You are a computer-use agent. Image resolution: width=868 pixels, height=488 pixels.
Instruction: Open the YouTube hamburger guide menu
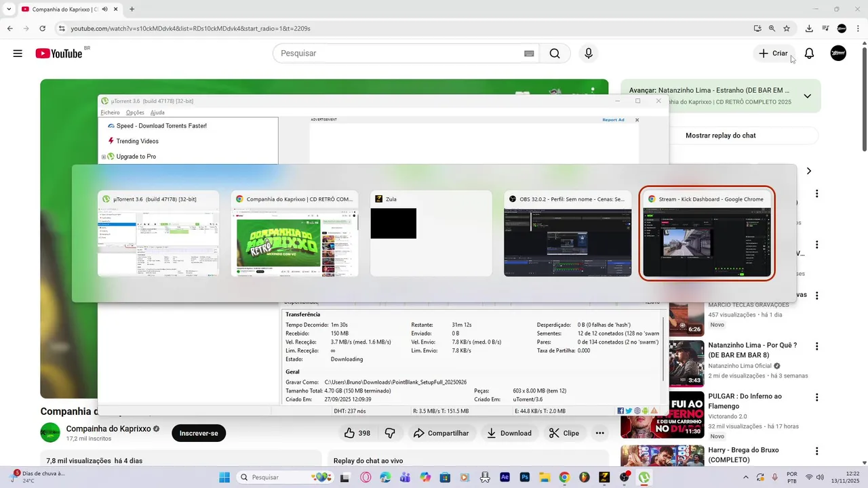coord(18,54)
